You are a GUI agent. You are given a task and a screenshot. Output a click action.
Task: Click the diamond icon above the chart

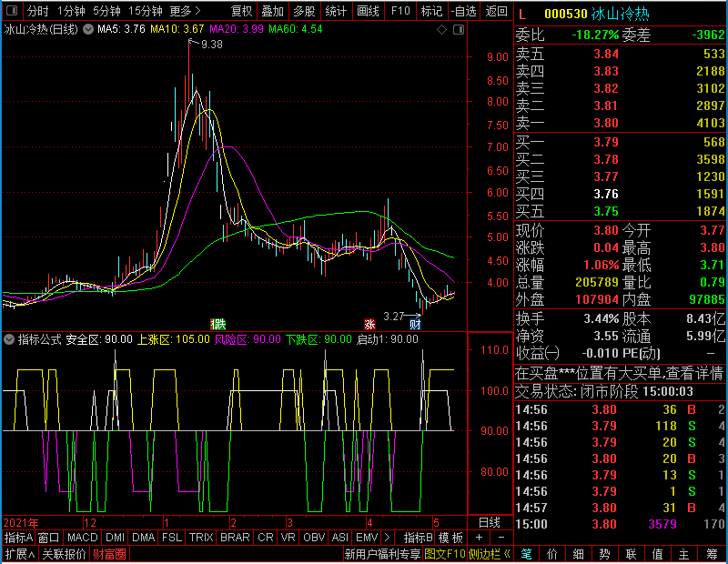(441, 30)
